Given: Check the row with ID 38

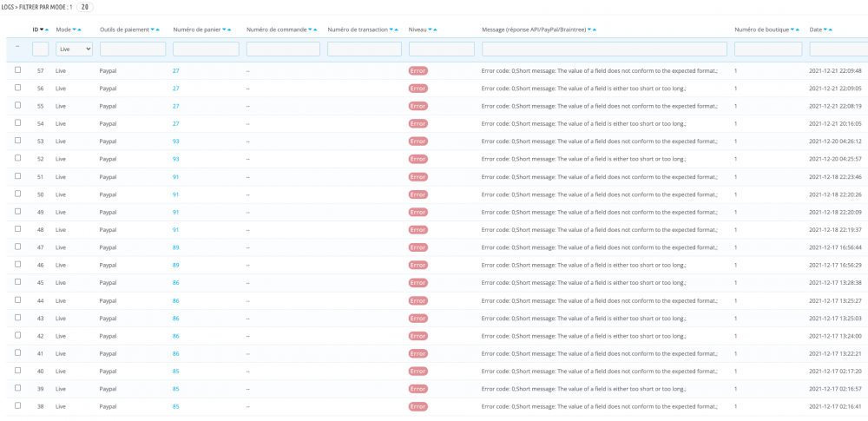Looking at the screenshot, I should pos(17,405).
